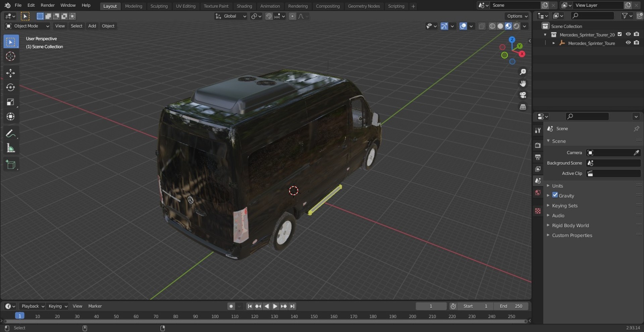Viewport: 644px width, 332px height.
Task: Switch to the Shading workspace tab
Action: coord(244,6)
